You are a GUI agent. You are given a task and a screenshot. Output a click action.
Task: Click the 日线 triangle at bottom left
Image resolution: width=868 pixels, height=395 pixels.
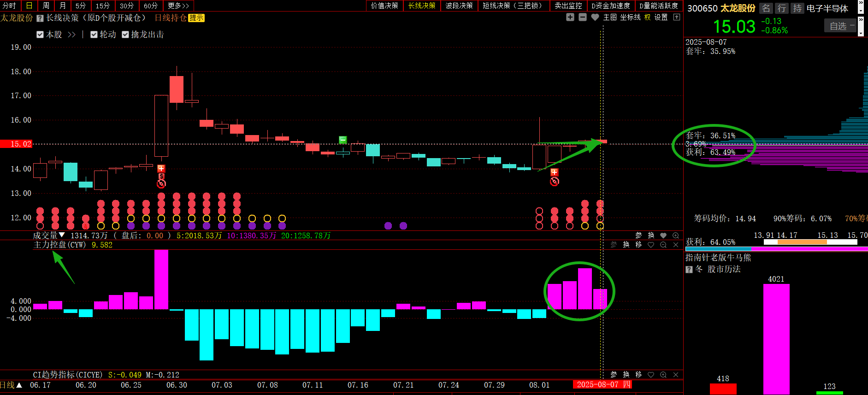(x=19, y=385)
